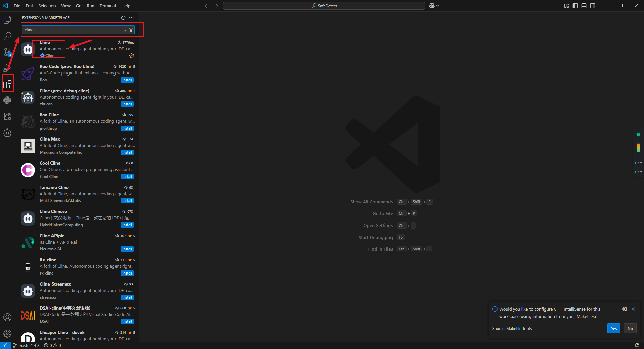Open Source Control view with badge
Image resolution: width=644 pixels, height=349 pixels.
pyautogui.click(x=7, y=52)
